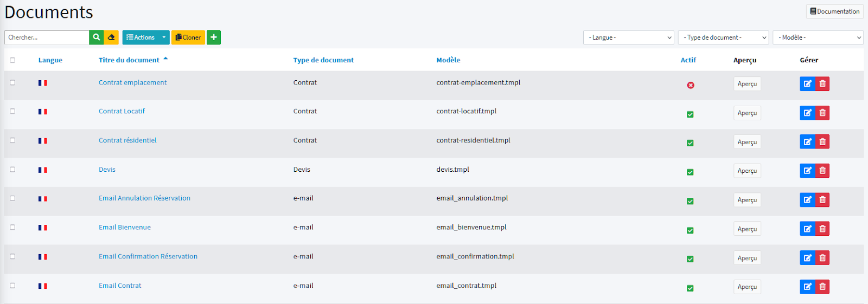Viewport: 868px width, 304px height.
Task: Click Aperçu for Email Confirmation Réservation
Action: tap(747, 258)
